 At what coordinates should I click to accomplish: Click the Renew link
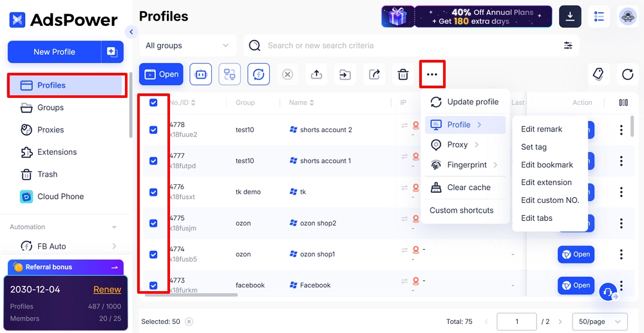tap(107, 289)
